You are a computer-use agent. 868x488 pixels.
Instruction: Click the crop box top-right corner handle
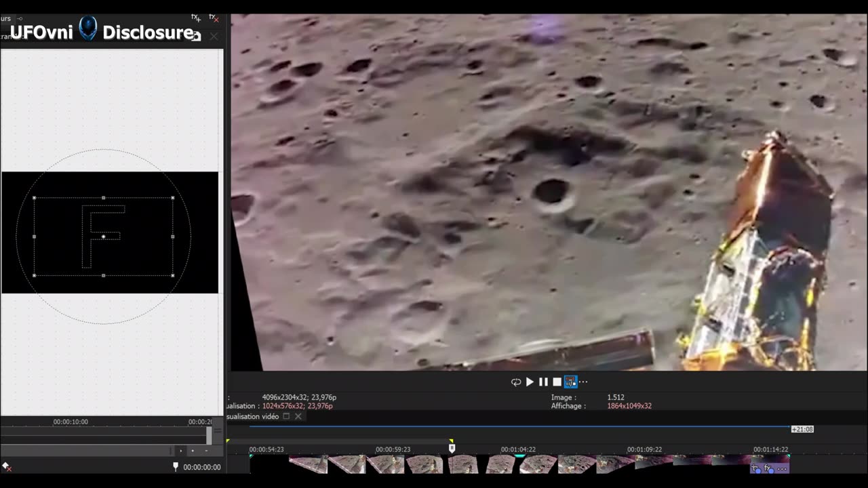point(173,198)
